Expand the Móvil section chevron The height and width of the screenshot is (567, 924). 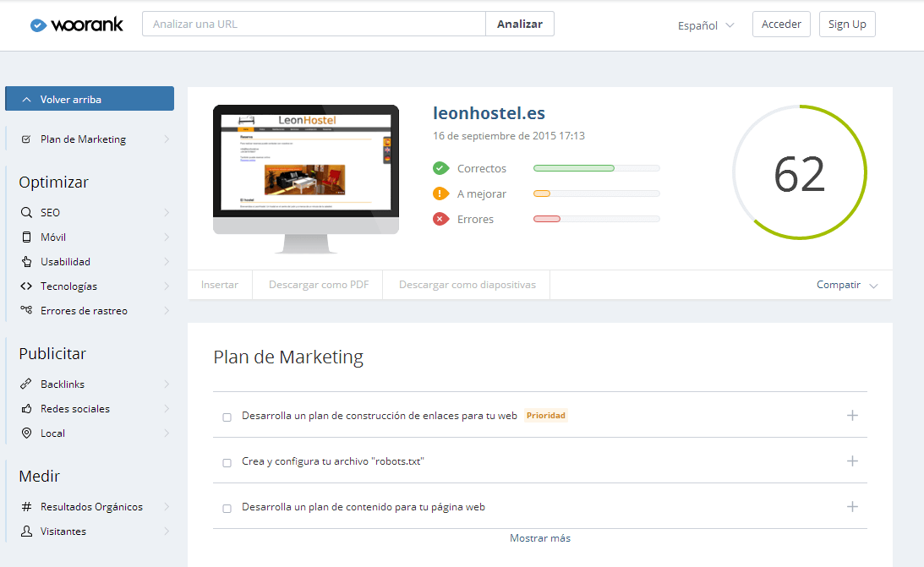coord(167,237)
